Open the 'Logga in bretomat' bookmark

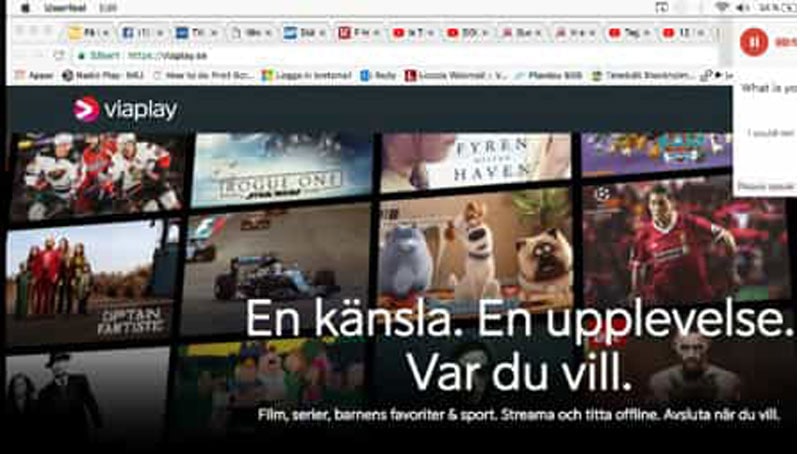coord(306,75)
